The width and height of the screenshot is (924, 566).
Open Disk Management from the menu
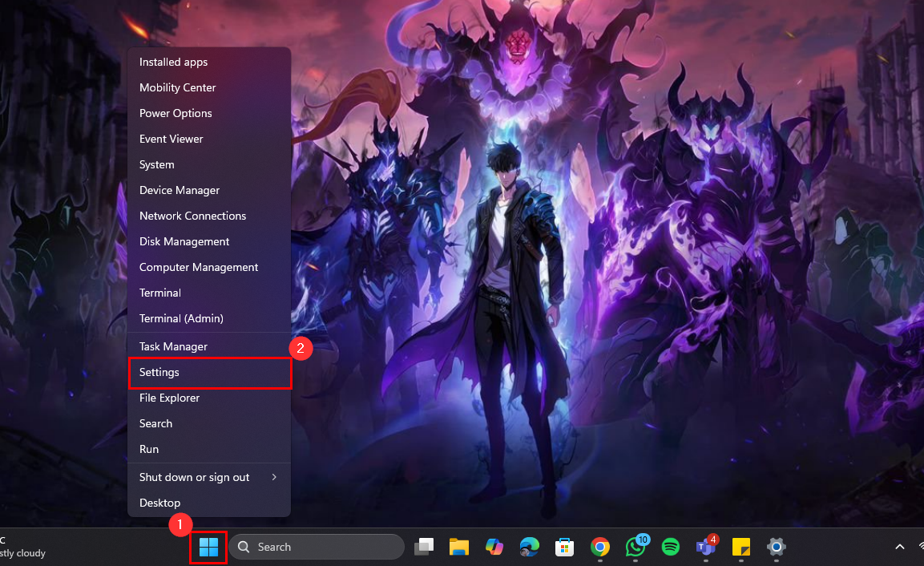point(184,241)
